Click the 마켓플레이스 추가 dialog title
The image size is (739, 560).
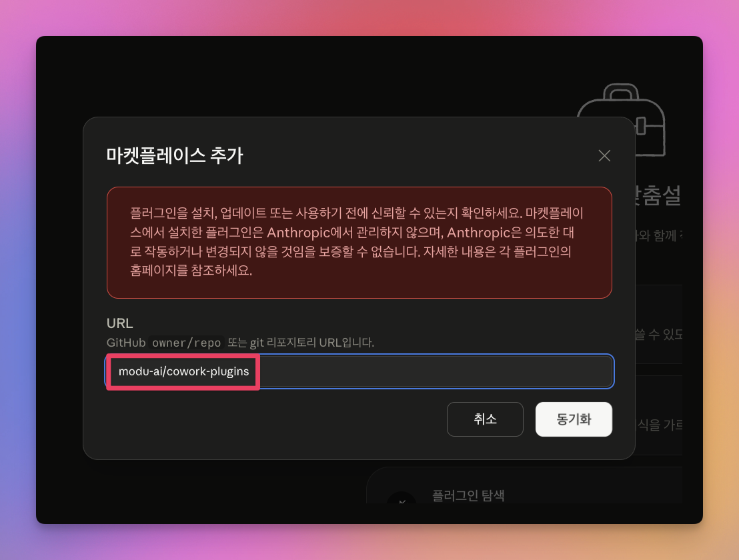click(x=175, y=155)
